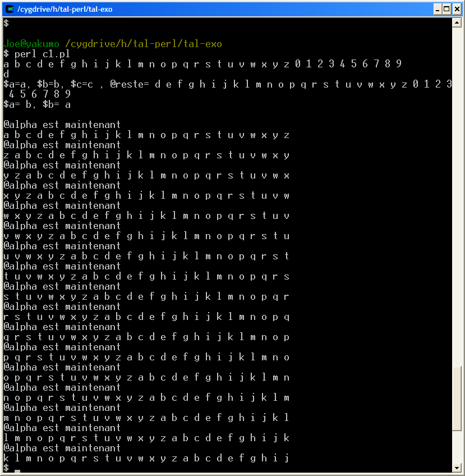Viewport: 465px width, 476px height.
Task: Minimize the terminal window
Action: click(x=437, y=9)
